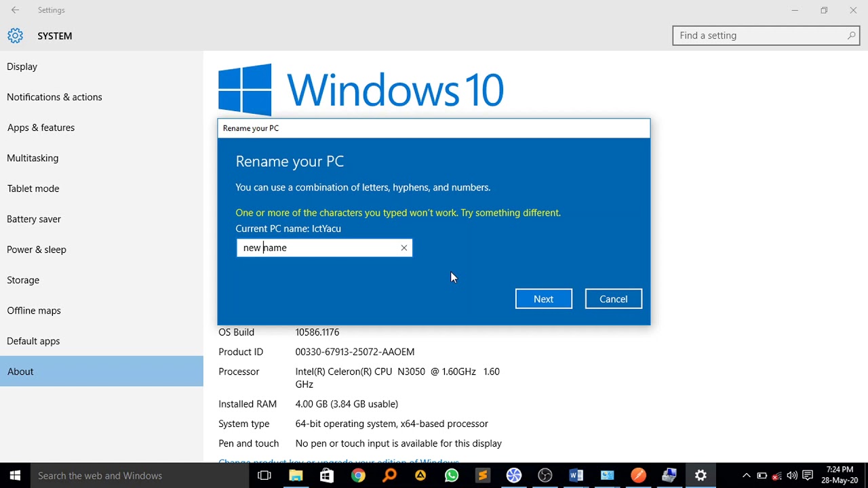Go to Apps & features
The height and width of the screenshot is (488, 868).
pyautogui.click(x=102, y=127)
